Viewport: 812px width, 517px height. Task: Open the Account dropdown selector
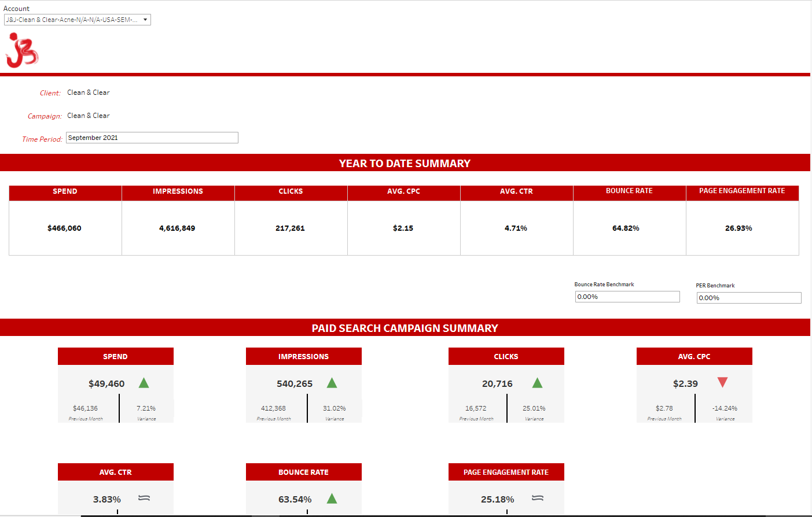[77, 20]
